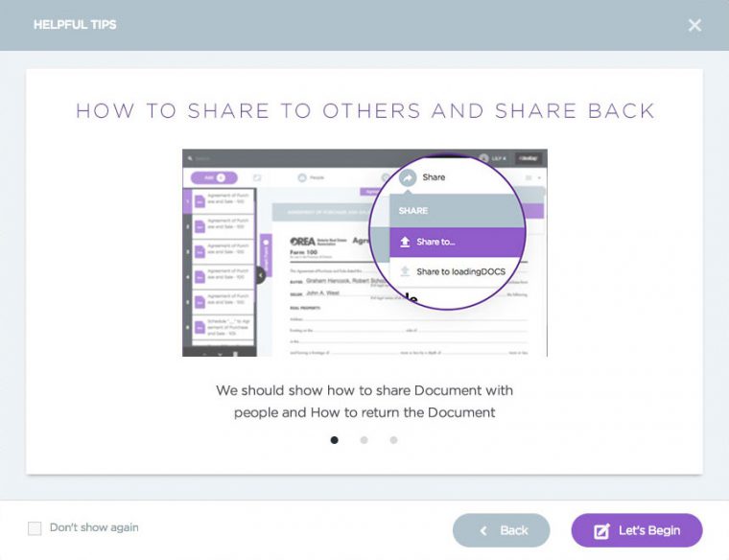Choose "Share to loadingDOCS" in the Share menu
Screen dimensions: 729x560
pos(459,271)
